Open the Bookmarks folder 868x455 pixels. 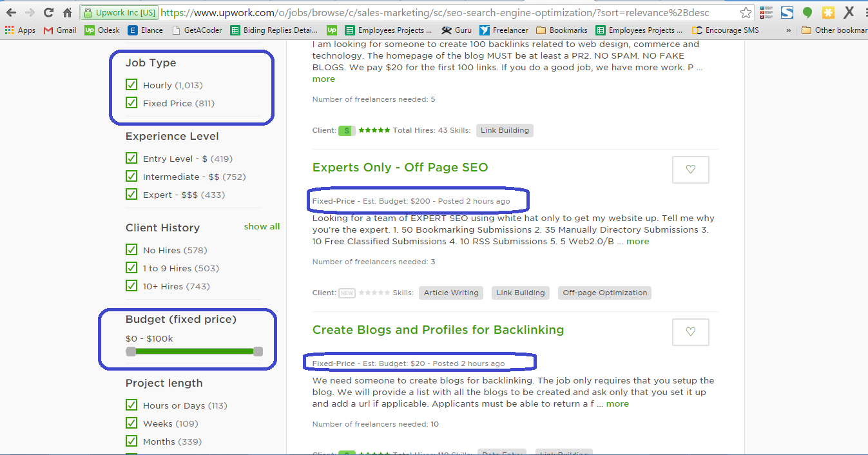562,30
